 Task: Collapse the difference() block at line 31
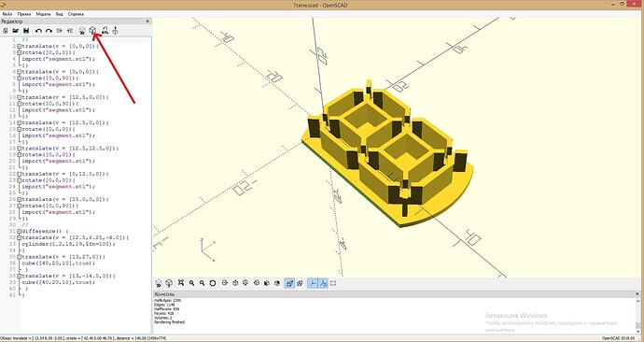click(x=19, y=232)
